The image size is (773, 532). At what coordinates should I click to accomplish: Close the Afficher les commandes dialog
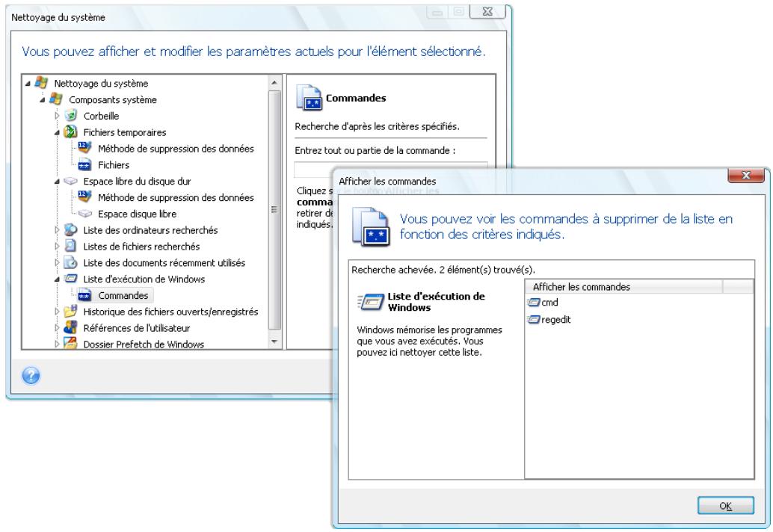pyautogui.click(x=746, y=176)
